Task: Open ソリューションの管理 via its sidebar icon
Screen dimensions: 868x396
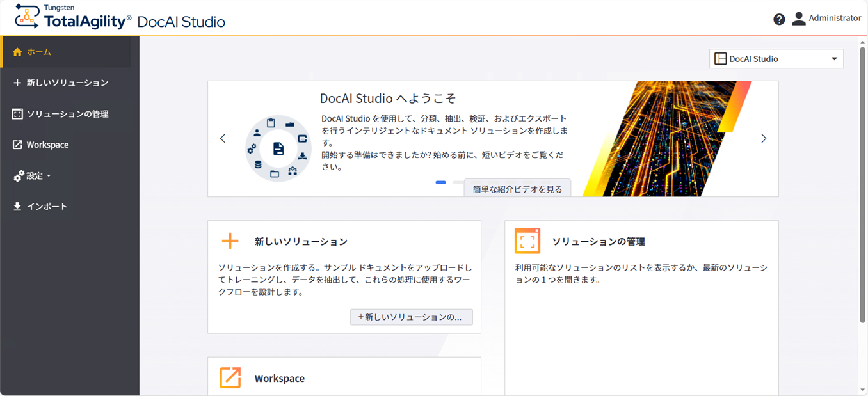Action: tap(17, 114)
